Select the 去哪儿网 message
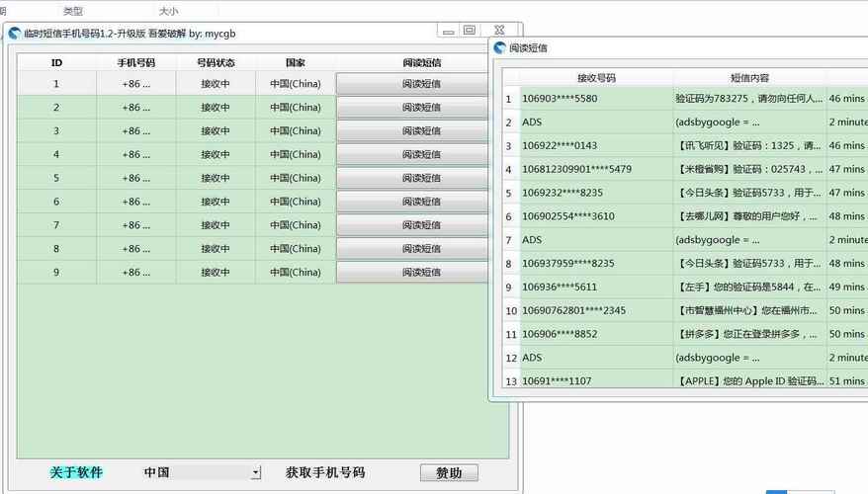This screenshot has width=868, height=494. (x=749, y=216)
